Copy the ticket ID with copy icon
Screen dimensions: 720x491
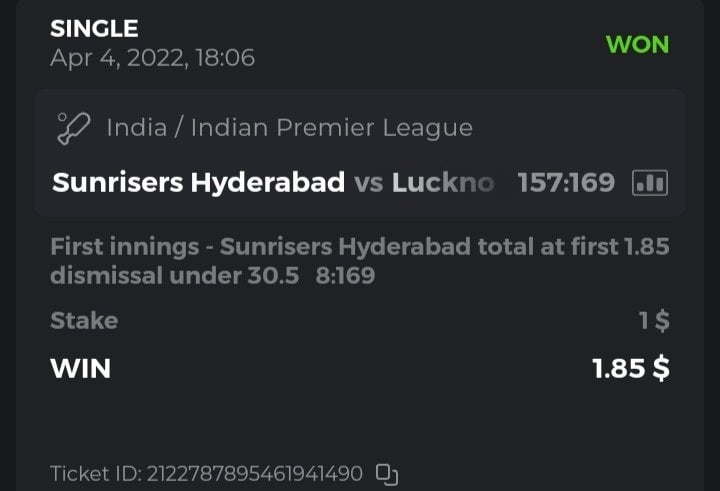pyautogui.click(x=386, y=473)
